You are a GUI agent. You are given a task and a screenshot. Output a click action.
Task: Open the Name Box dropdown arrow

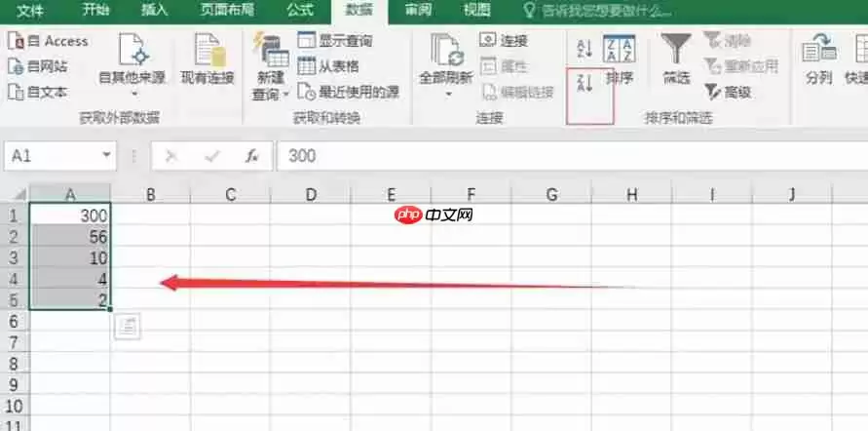point(107,156)
